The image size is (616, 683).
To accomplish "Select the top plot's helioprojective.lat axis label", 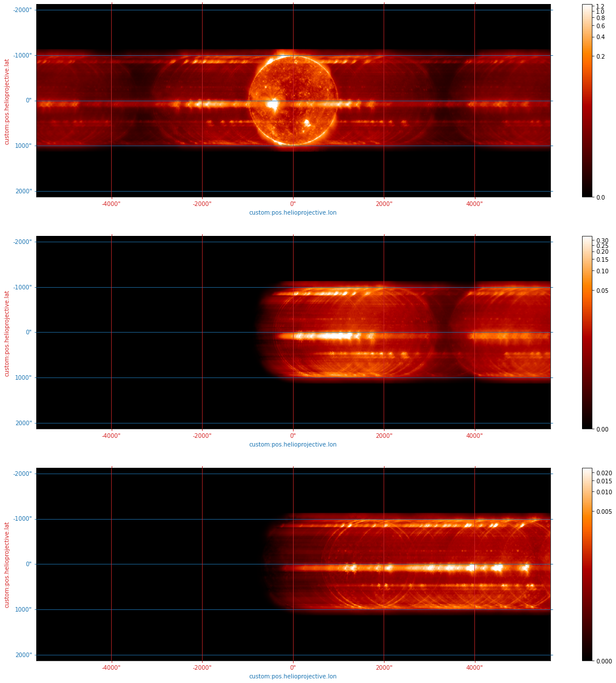I will point(6,102).
